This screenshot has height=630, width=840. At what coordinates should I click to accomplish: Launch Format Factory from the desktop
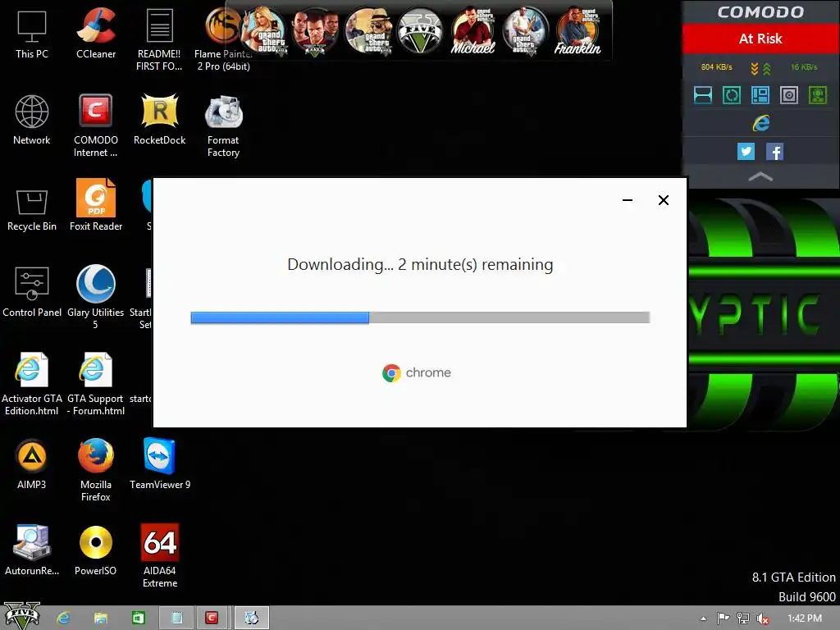(223, 126)
